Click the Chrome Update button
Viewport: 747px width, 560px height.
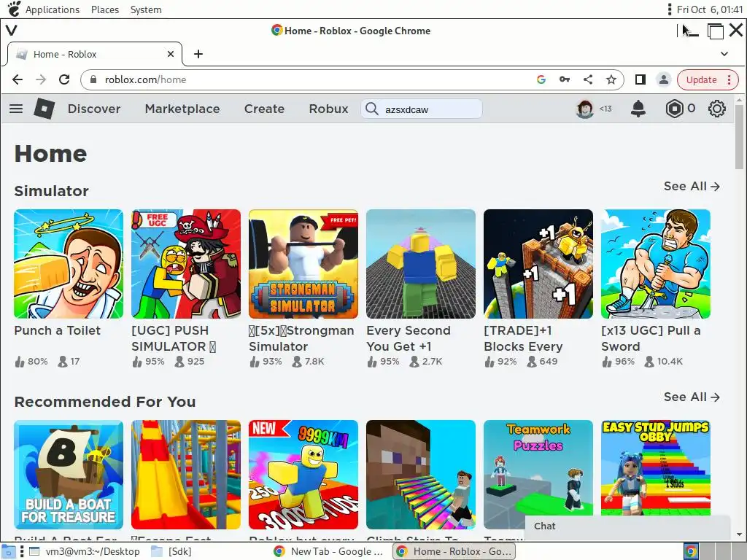click(x=701, y=79)
